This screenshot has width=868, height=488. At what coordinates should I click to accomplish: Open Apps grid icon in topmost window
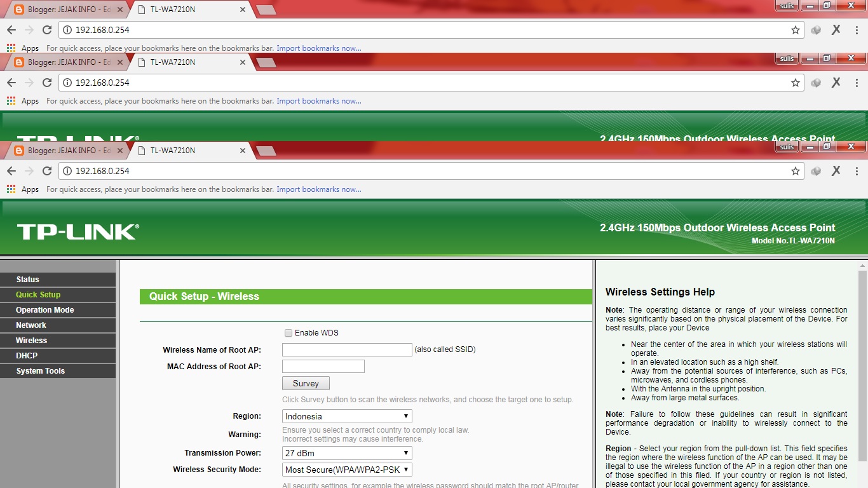tap(11, 48)
